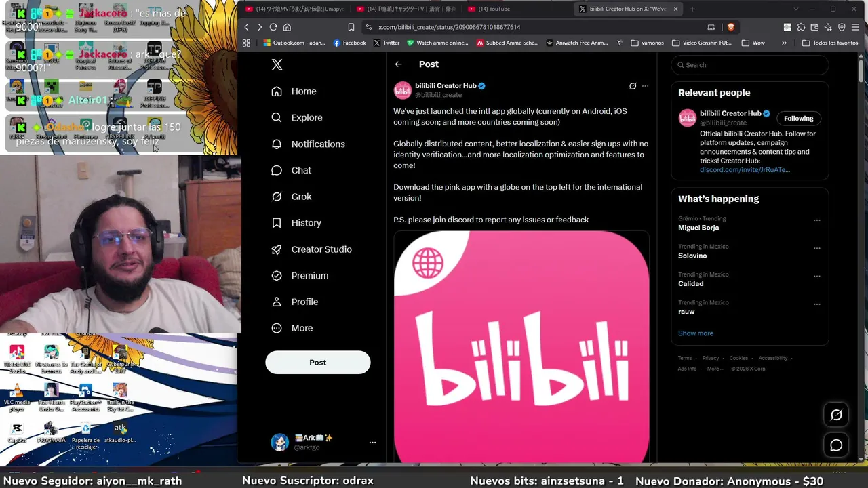Click the Brave Shields lion icon
The image size is (868, 488).
coord(730,27)
